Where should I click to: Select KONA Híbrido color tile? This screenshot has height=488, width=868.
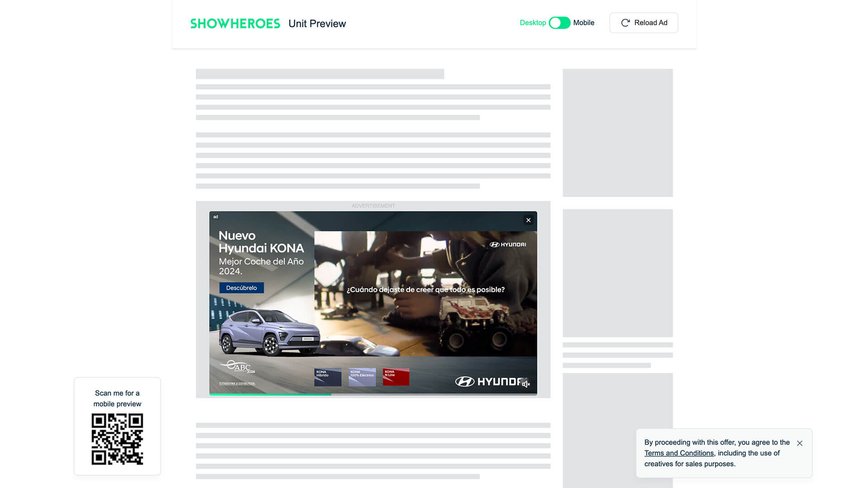click(x=328, y=377)
